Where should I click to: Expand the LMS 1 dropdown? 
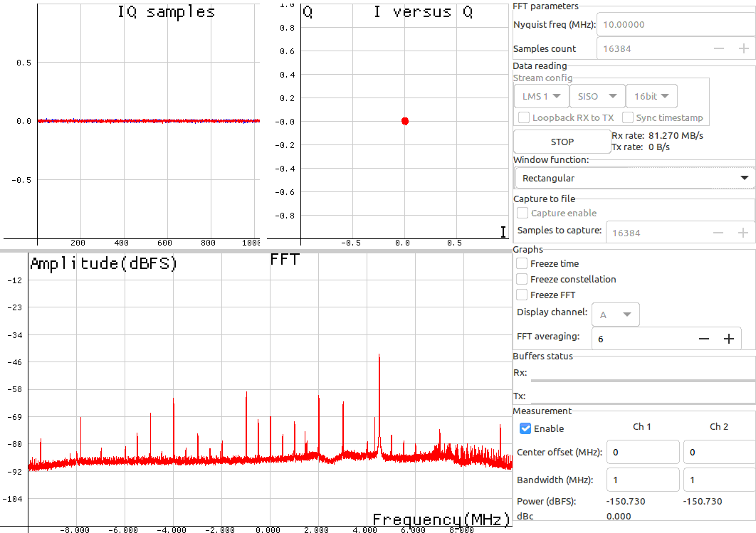coord(540,96)
